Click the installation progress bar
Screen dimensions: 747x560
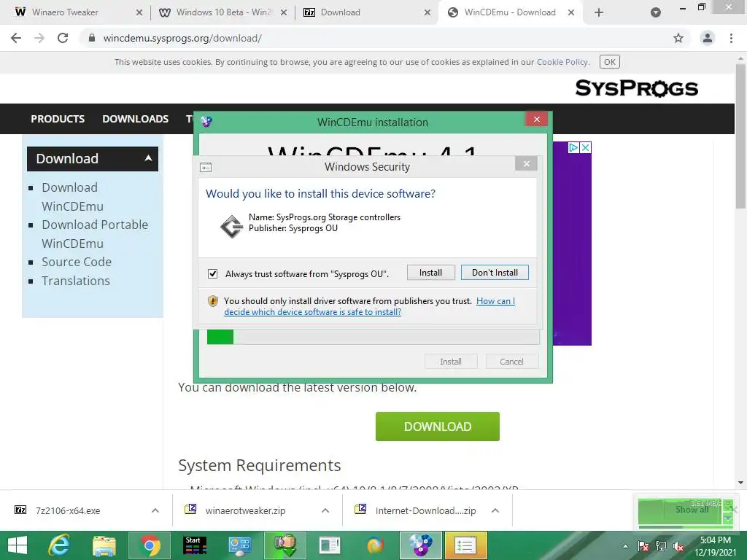pyautogui.click(x=373, y=337)
